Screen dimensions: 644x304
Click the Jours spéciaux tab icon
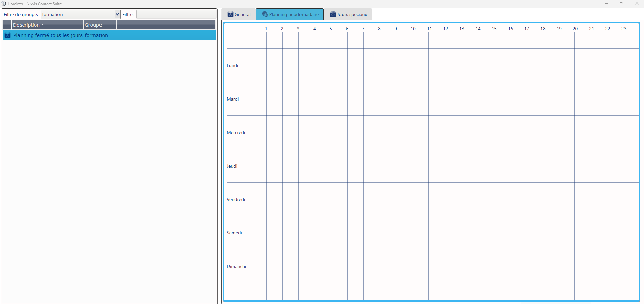(x=333, y=14)
